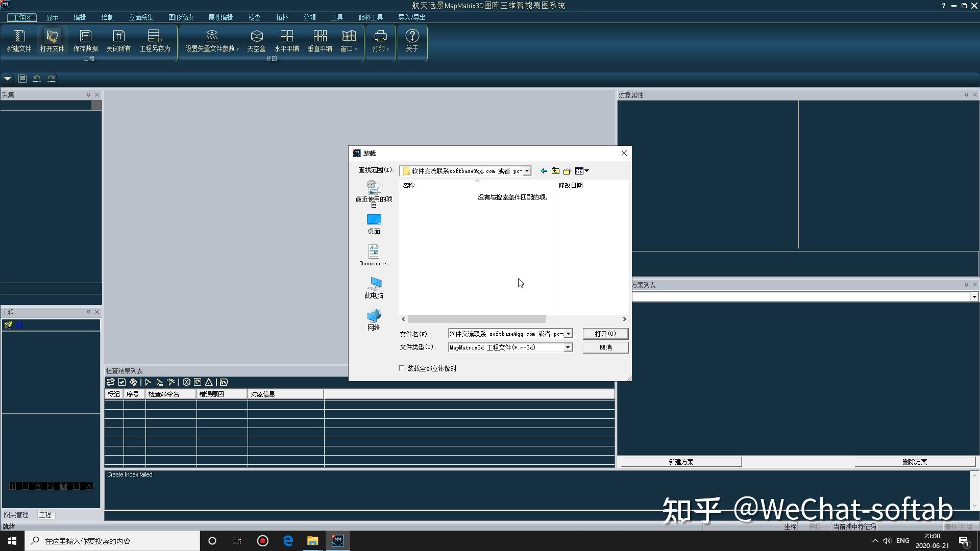Click the quick-access save icon
The height and width of the screenshot is (551, 980).
click(22, 79)
